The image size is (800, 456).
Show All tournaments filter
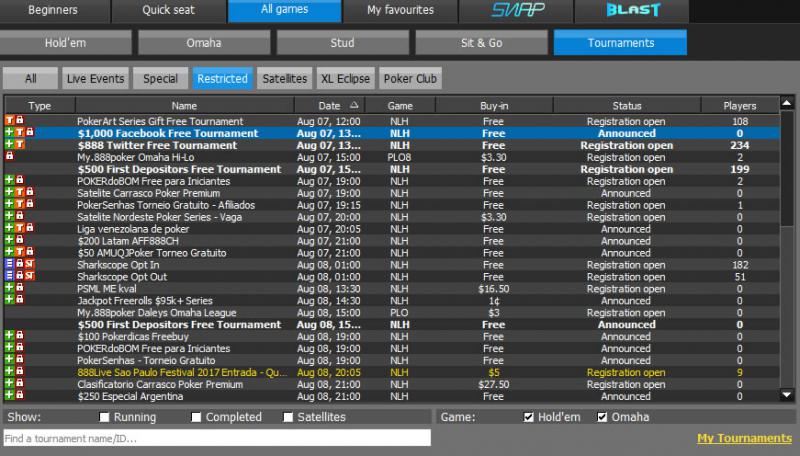pyautogui.click(x=31, y=79)
